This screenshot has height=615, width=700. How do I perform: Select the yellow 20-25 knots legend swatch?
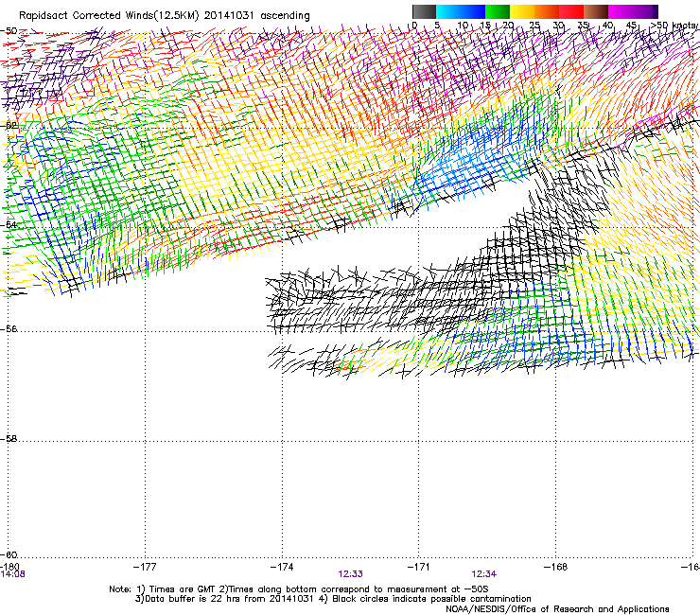click(x=522, y=11)
